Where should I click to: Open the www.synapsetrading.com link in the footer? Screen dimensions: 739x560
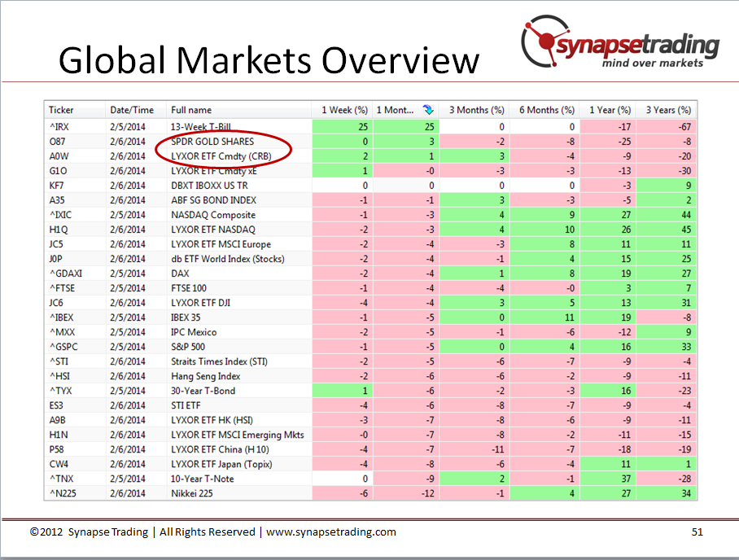[331, 532]
